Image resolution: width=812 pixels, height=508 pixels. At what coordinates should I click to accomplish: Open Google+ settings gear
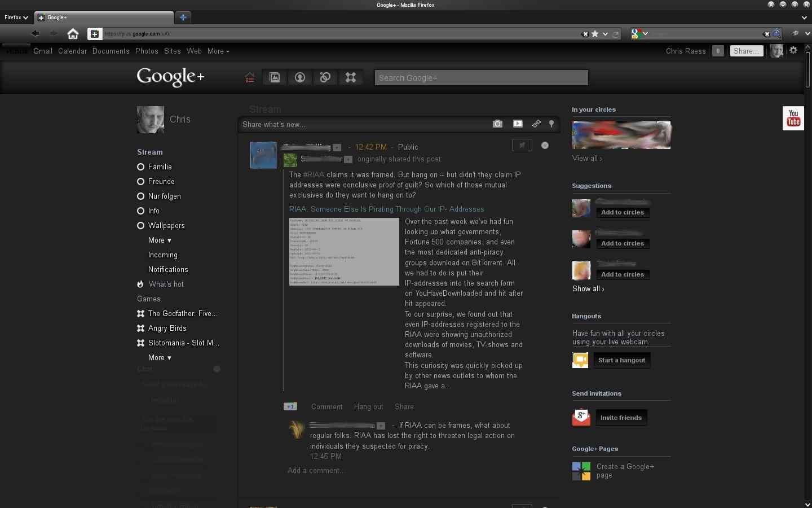[x=793, y=50]
